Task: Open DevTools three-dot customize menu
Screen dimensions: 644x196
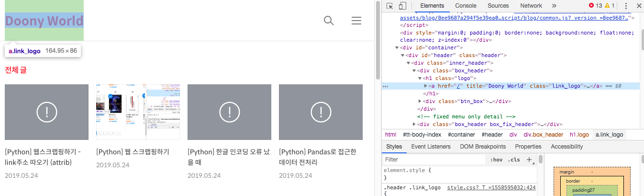Action: click(x=626, y=6)
